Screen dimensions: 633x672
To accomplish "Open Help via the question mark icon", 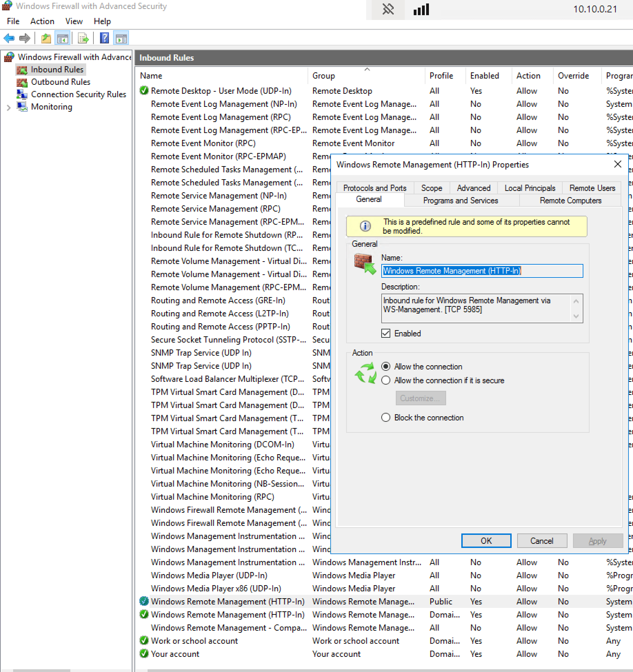I will (104, 38).
